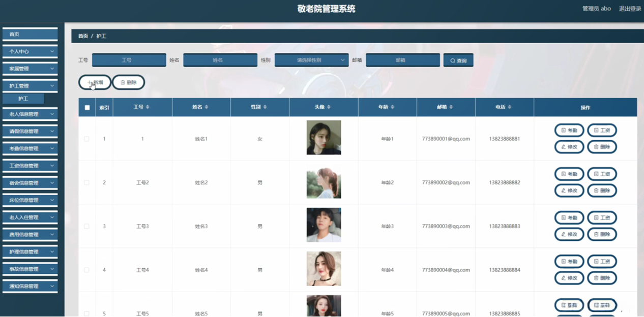Open the avatar photo of 姓名2
Image resolution: width=644 pixels, height=317 pixels.
coord(324,181)
